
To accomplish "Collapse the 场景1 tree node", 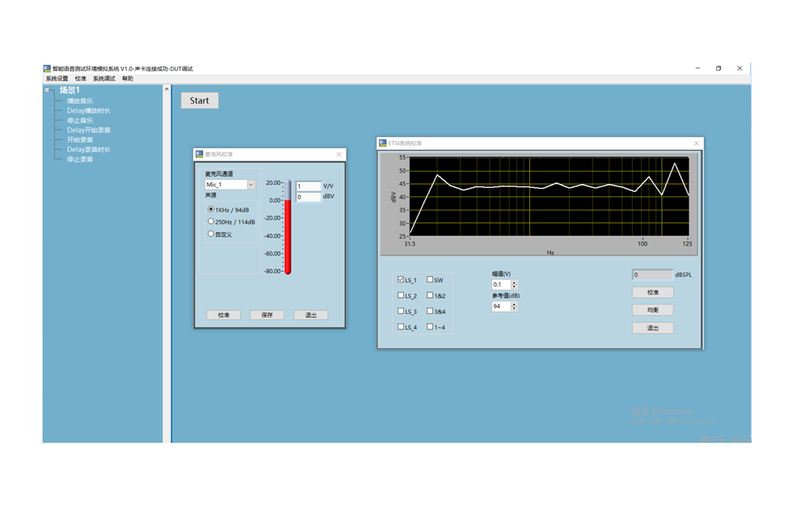I will [47, 90].
